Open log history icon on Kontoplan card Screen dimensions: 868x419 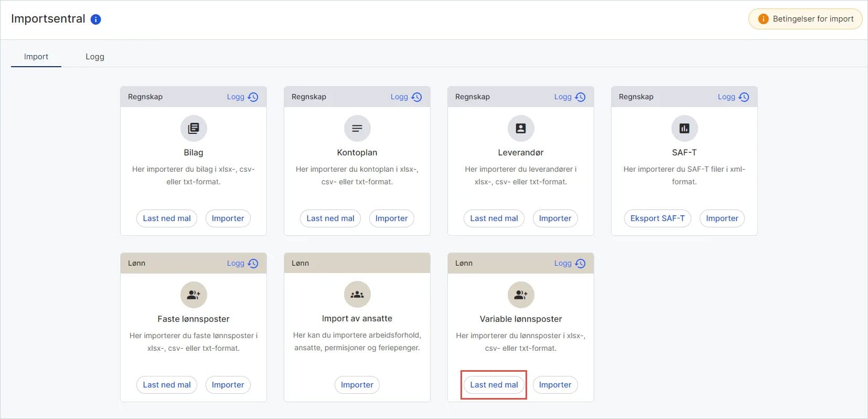pos(416,97)
